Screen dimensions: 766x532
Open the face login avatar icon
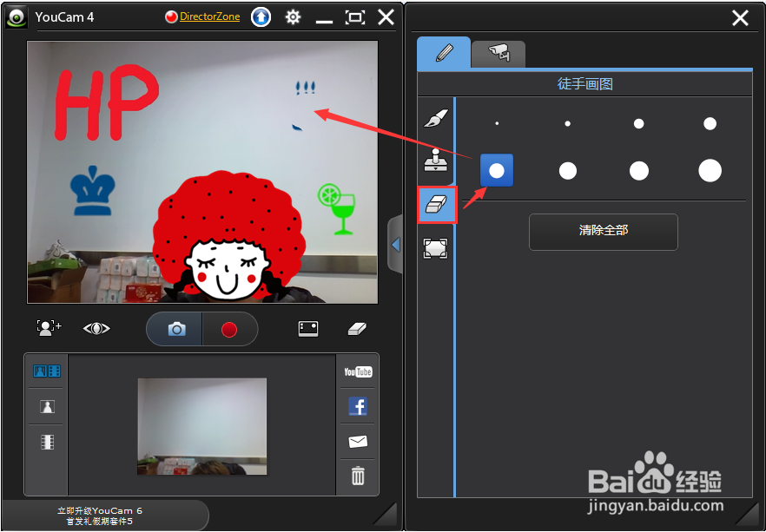pos(49,327)
